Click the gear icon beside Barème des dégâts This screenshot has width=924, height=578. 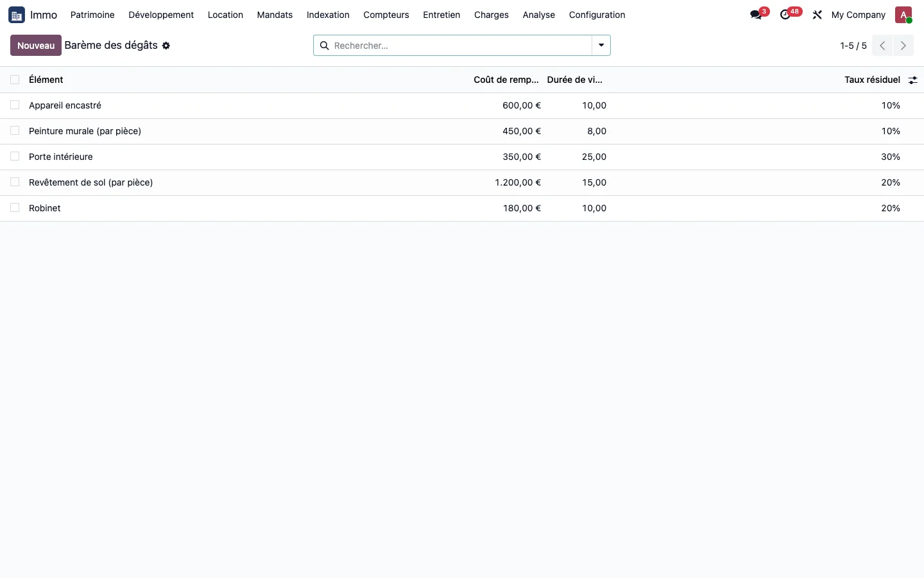166,46
